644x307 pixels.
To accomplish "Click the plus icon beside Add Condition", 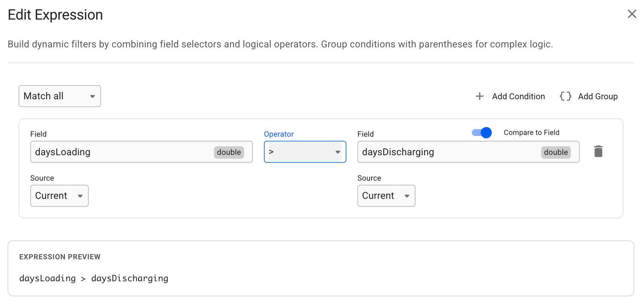I will [479, 96].
